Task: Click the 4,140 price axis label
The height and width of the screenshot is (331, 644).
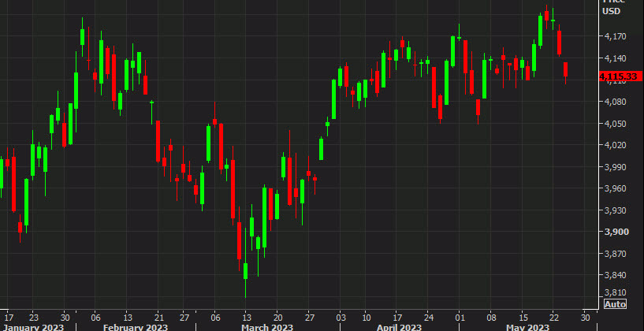Action: [614, 59]
